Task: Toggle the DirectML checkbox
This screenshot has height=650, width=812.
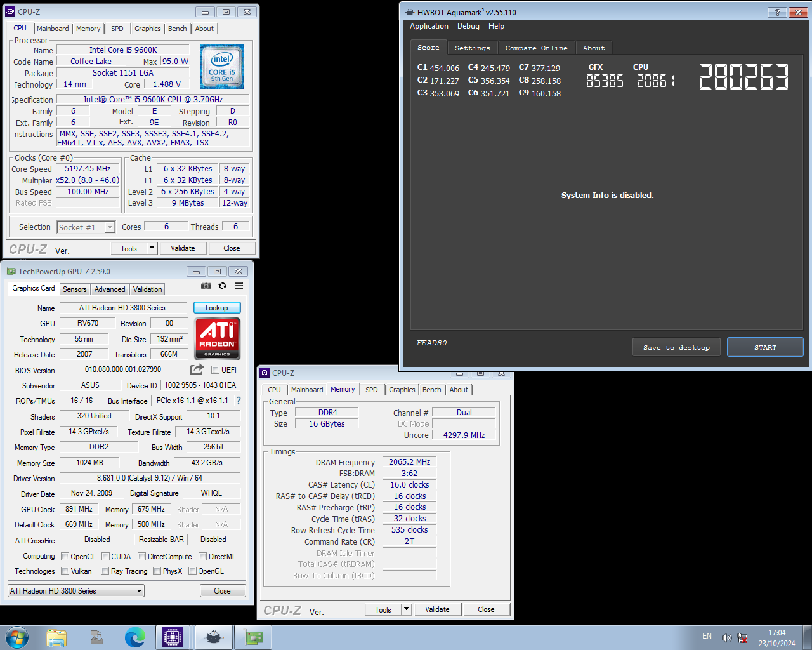Action: [x=203, y=557]
